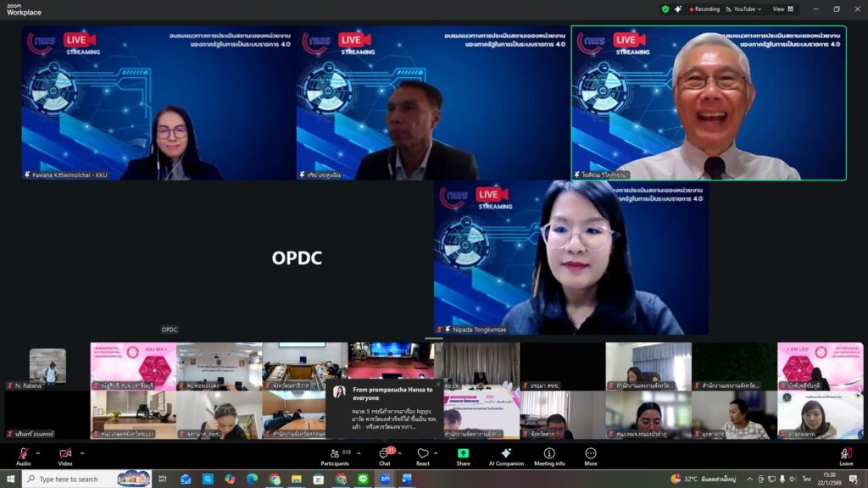Toggle Windows Task View in taskbar
This screenshot has height=488, width=868.
tap(163, 479)
